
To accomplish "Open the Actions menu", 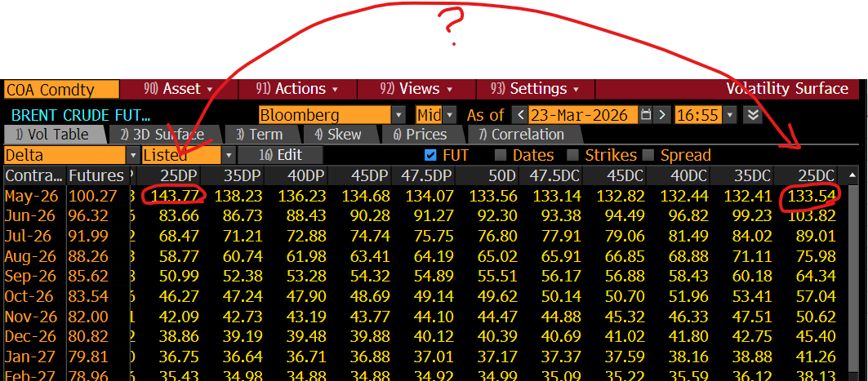I will click(x=296, y=89).
